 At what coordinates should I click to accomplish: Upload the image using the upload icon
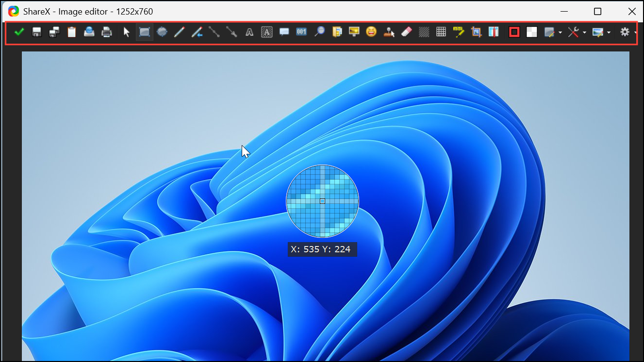89,32
